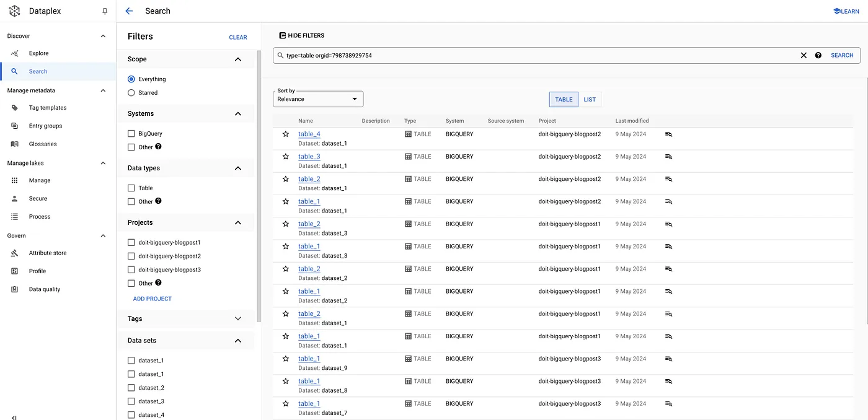The width and height of the screenshot is (868, 420).
Task: Open preview icon for table_4 row
Action: point(668,134)
